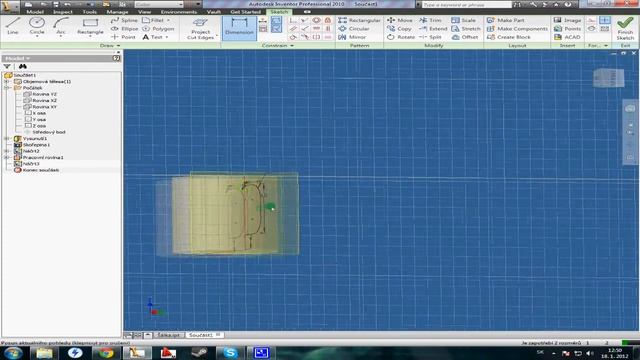Choose the sketch Text tool

[x=152, y=37]
